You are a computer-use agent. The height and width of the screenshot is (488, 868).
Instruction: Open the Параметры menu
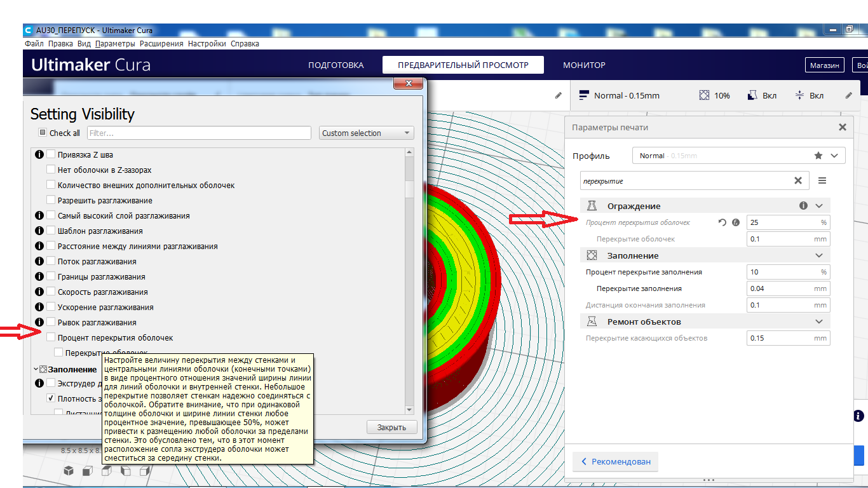115,44
